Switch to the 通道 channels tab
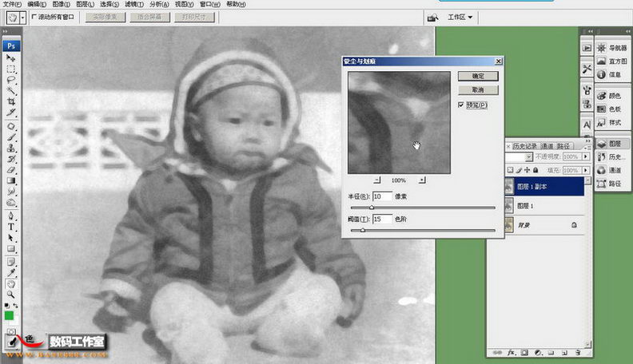 click(547, 146)
